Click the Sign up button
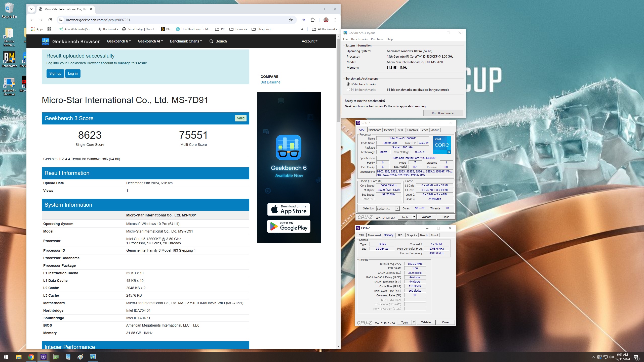 55,73
